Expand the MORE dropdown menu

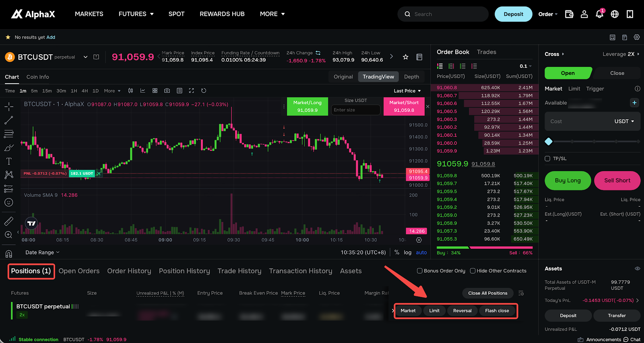[x=272, y=14]
